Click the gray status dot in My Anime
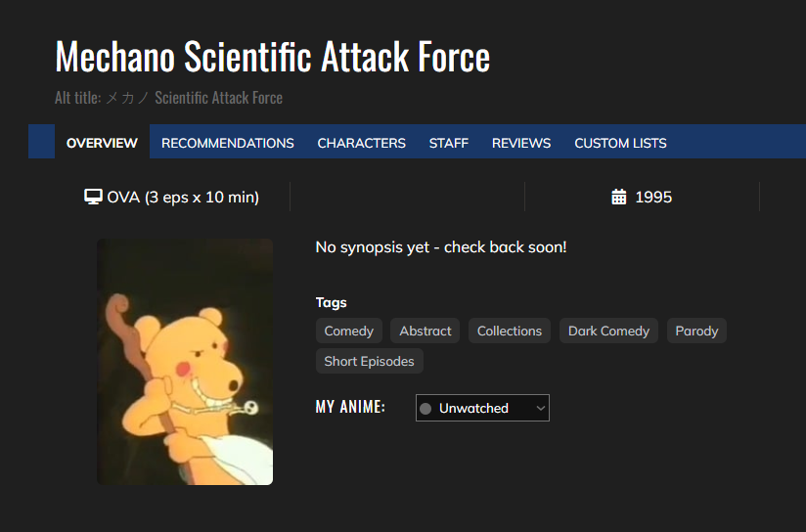This screenshot has width=806, height=532. coord(425,409)
